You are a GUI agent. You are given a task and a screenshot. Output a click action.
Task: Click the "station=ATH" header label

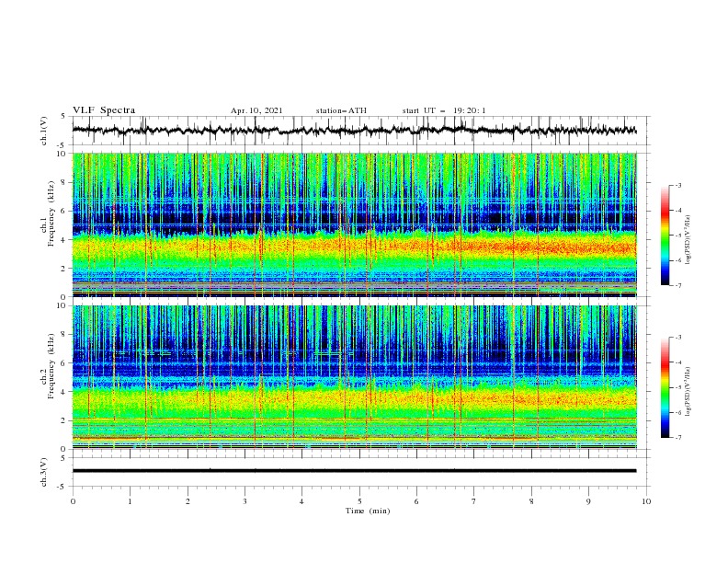click(341, 110)
